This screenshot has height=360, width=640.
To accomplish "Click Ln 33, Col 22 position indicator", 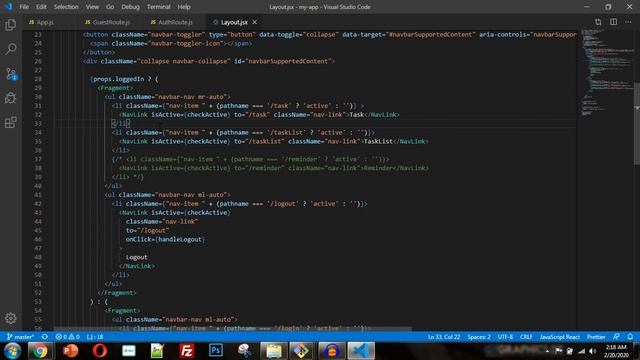I will (444, 337).
